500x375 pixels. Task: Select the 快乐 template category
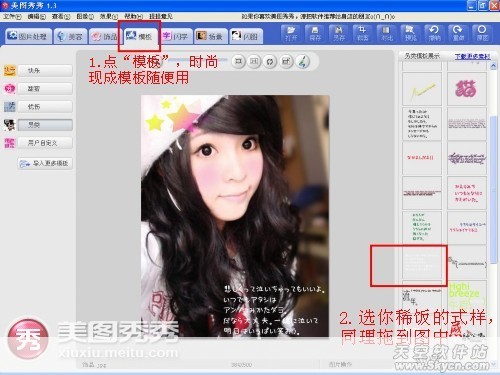coord(45,71)
